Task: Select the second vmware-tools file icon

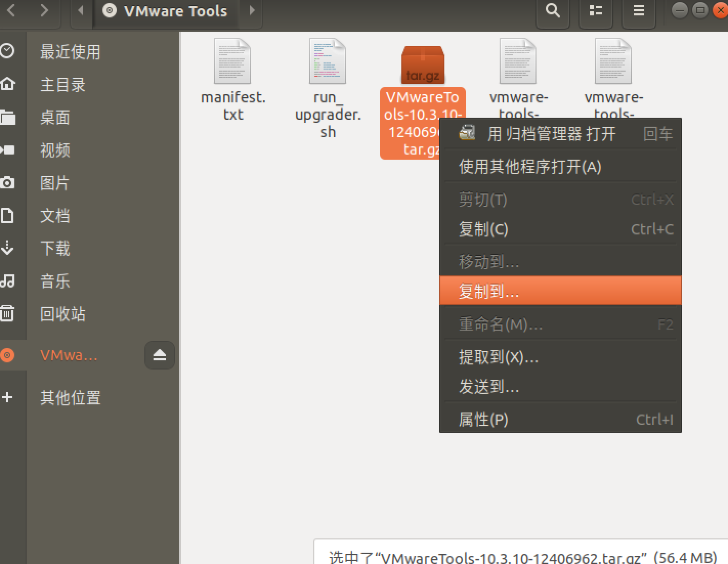Action: click(x=613, y=61)
